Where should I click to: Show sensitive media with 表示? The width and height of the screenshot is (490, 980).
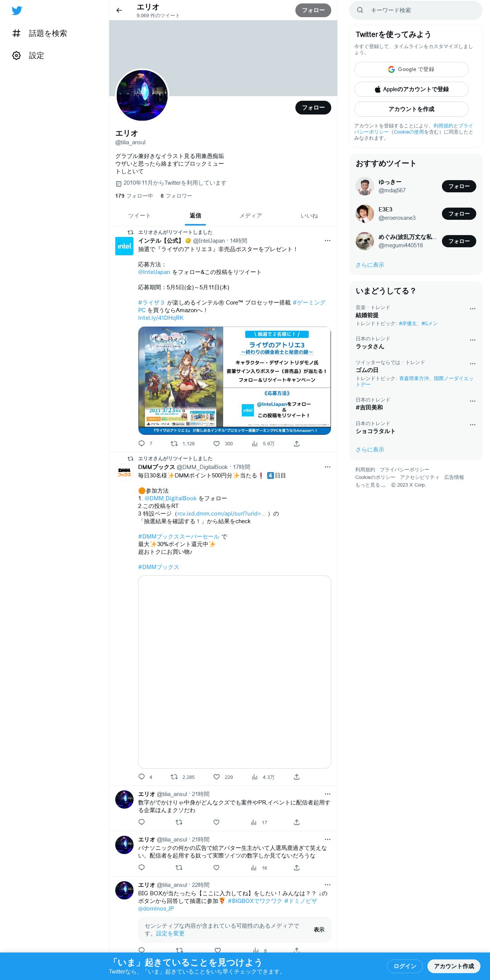319,929
